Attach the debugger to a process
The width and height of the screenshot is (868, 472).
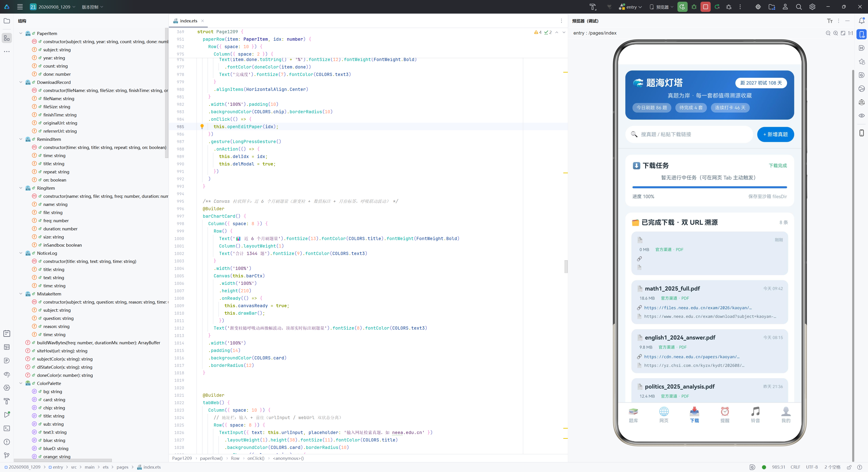729,7
